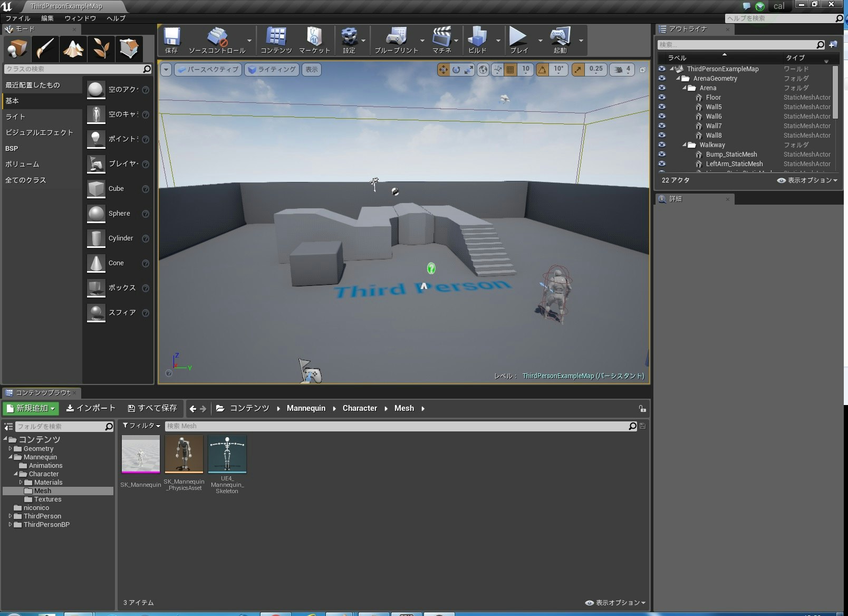
Task: Navigate to Character in breadcrumb path
Action: click(x=360, y=408)
